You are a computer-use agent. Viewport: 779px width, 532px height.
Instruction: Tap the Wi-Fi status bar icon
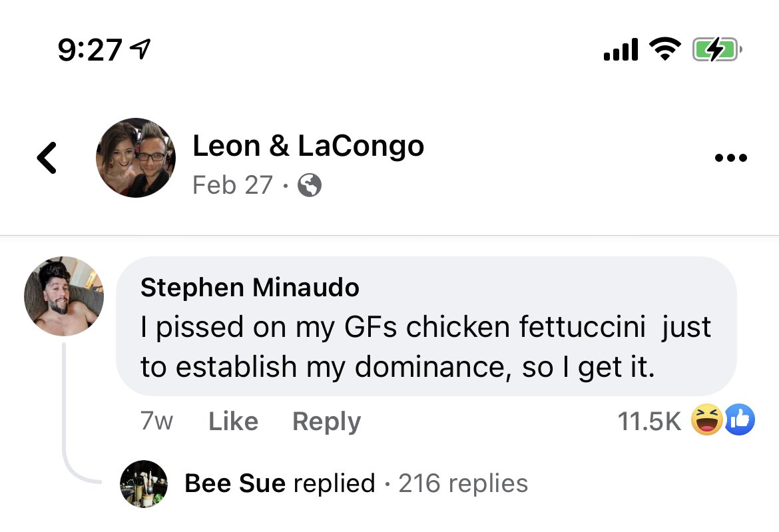[665, 49]
